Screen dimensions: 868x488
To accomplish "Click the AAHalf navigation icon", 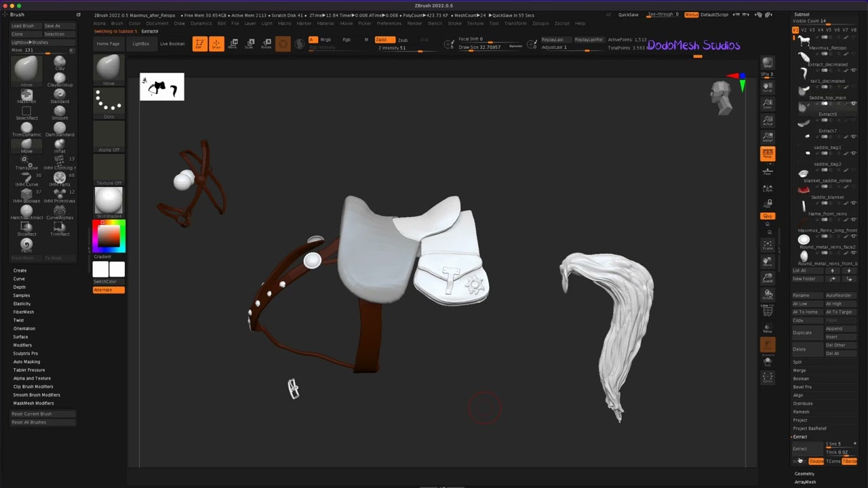I will (x=768, y=136).
